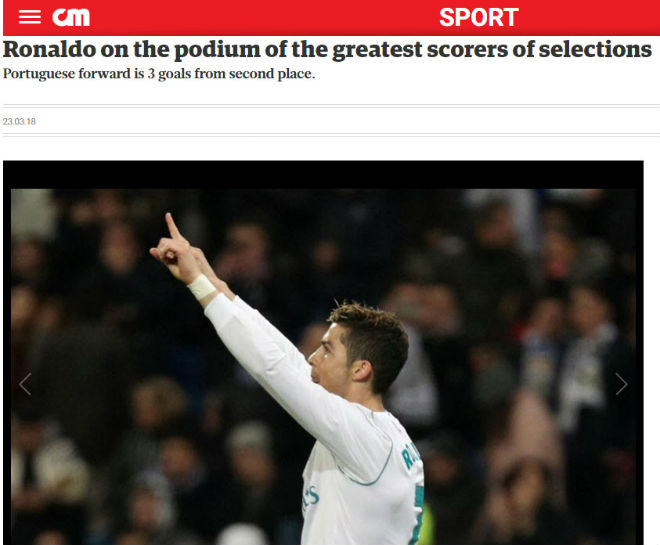
Task: Click the cm logo
Action: [x=71, y=17]
